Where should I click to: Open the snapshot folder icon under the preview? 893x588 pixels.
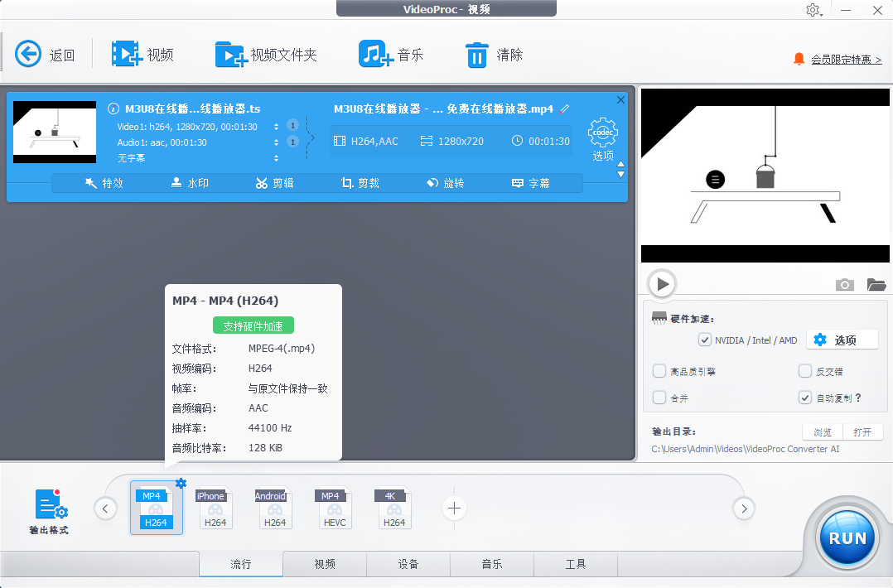click(876, 284)
